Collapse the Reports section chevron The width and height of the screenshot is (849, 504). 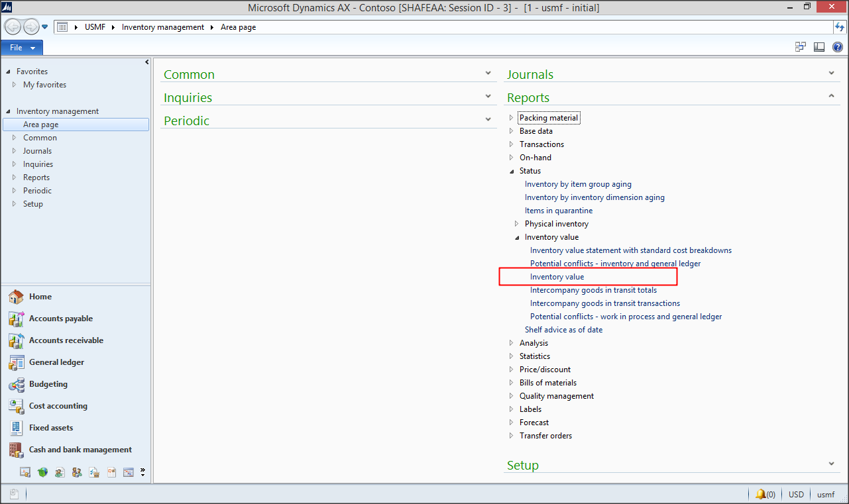(831, 97)
